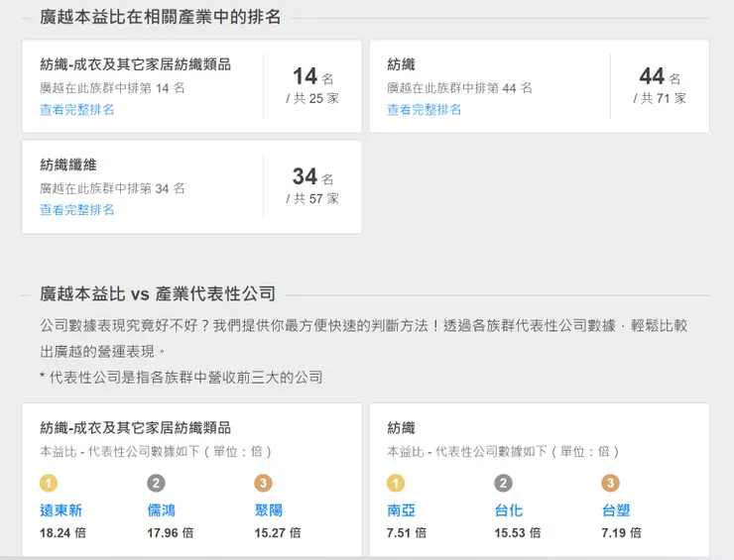The width and height of the screenshot is (734, 560).
Task: Select the 15.53 倍 value under 台化
Action: click(x=518, y=532)
